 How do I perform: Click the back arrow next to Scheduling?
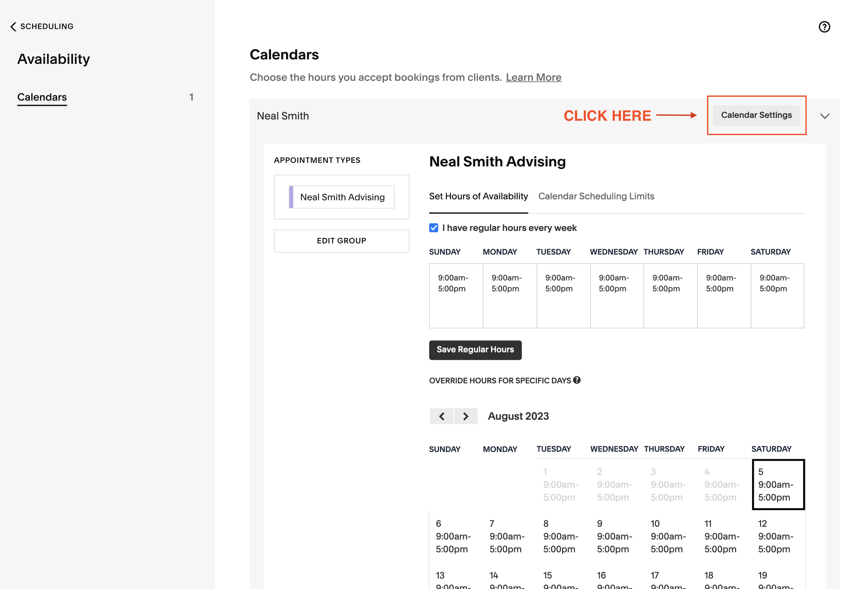click(14, 26)
